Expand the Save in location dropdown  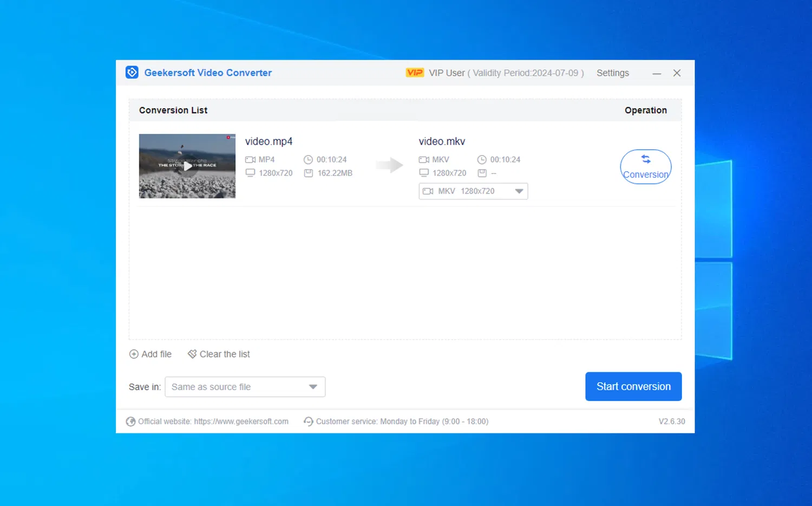(x=245, y=387)
